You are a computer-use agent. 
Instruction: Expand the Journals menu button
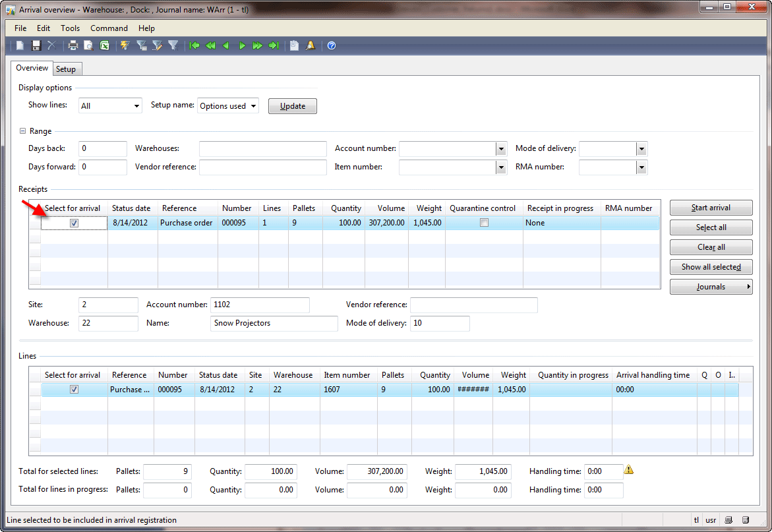(711, 286)
